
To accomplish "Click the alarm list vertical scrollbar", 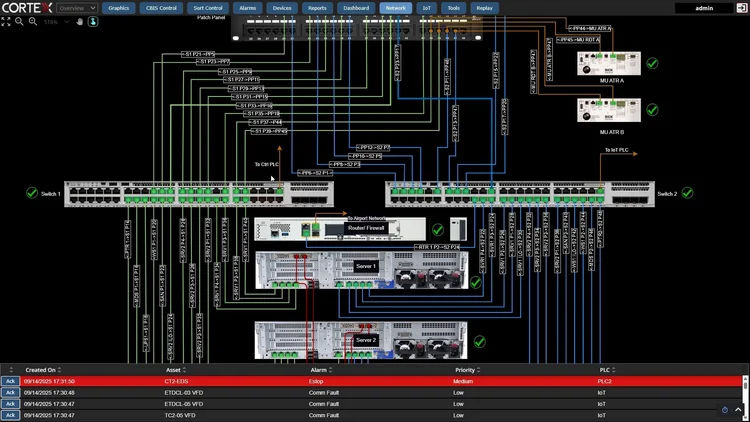I will coord(745,398).
